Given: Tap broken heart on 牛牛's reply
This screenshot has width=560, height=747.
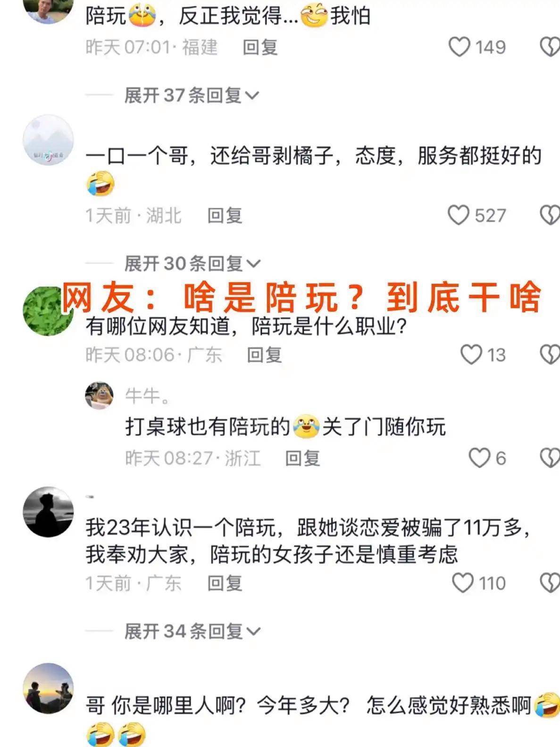Looking at the screenshot, I should click(x=550, y=458).
